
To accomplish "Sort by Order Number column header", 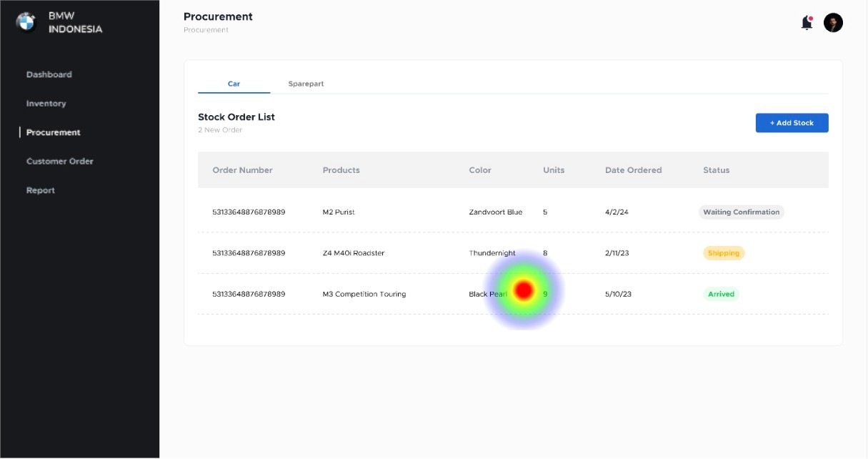I will pyautogui.click(x=243, y=170).
